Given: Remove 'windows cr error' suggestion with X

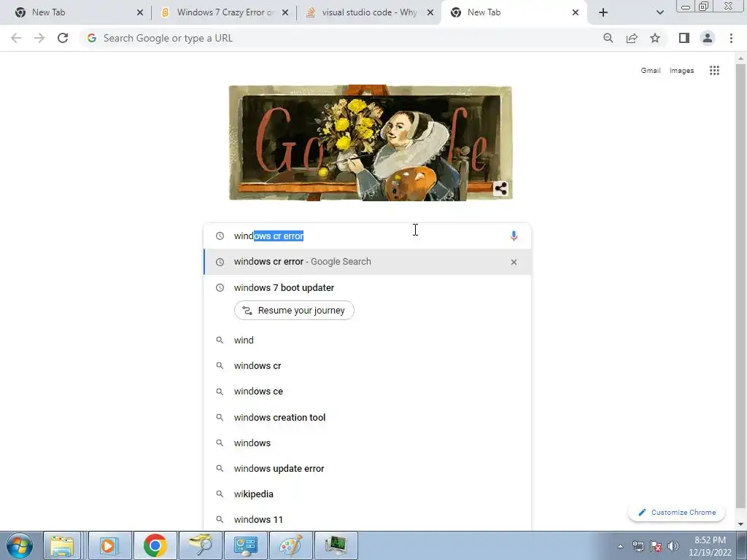Looking at the screenshot, I should click(514, 262).
